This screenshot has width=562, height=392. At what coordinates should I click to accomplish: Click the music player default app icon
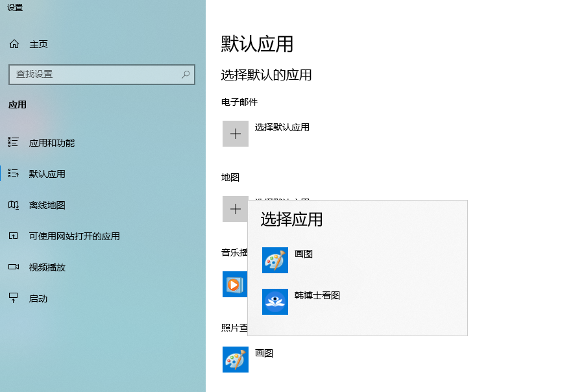[x=234, y=284]
